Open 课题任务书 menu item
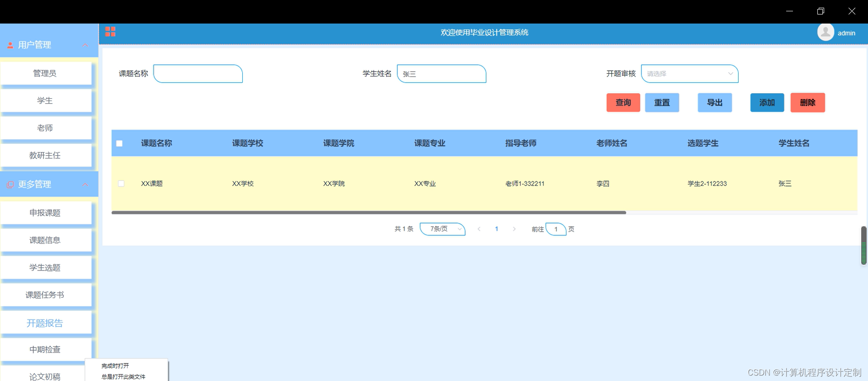868x381 pixels. [x=46, y=295]
